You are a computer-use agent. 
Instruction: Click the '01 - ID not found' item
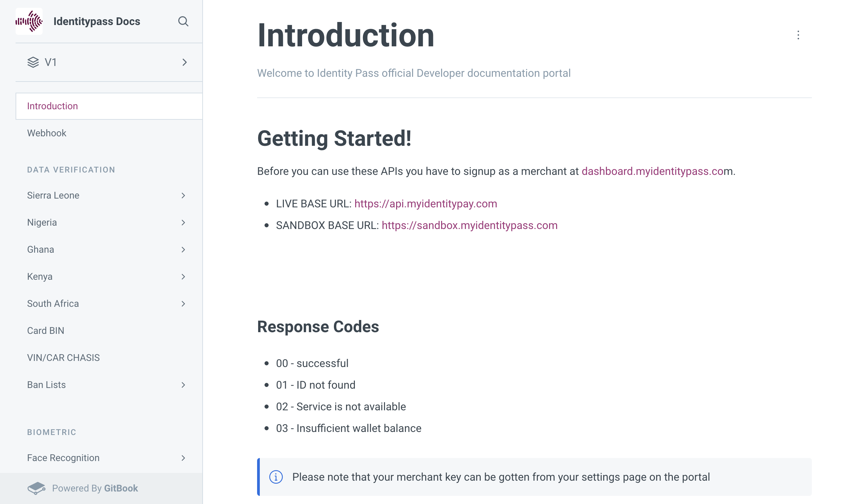coord(316,385)
